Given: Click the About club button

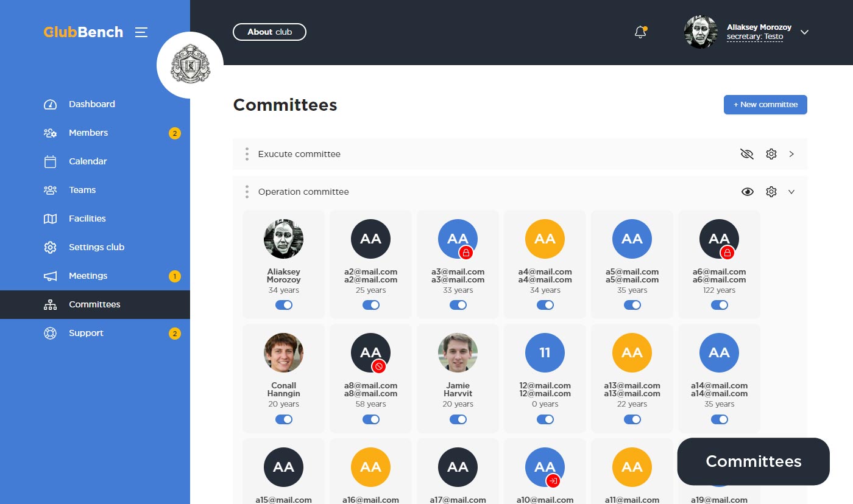Looking at the screenshot, I should tap(269, 32).
